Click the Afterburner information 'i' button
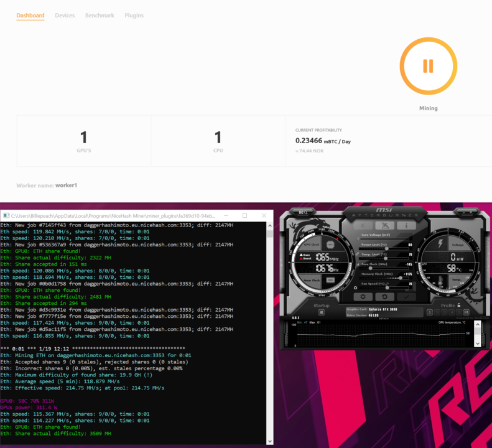 pos(406,224)
